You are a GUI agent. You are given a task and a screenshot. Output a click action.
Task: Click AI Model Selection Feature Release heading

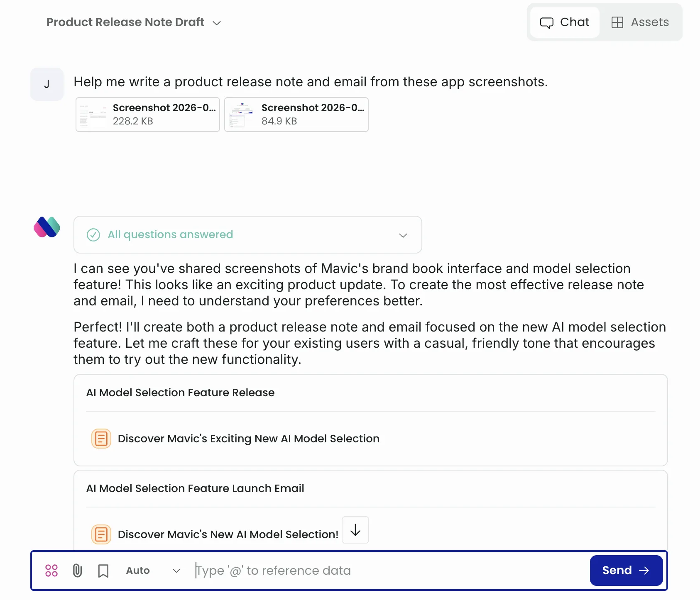pyautogui.click(x=180, y=393)
